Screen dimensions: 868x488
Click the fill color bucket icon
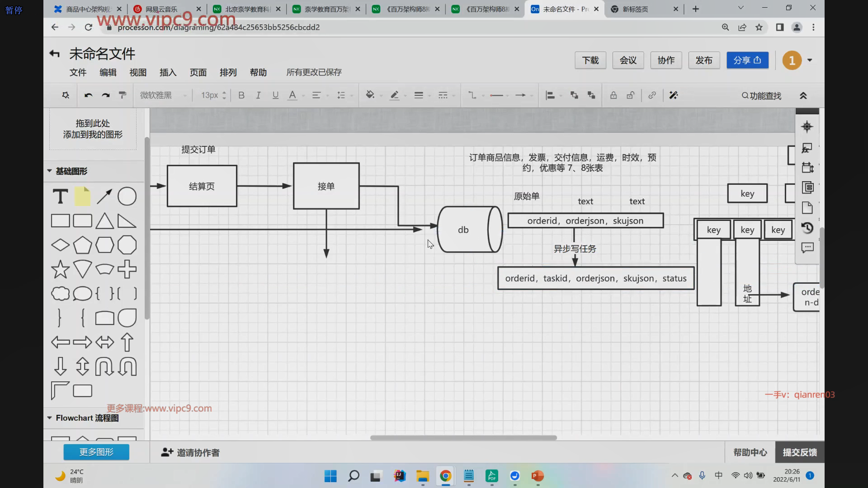point(370,95)
